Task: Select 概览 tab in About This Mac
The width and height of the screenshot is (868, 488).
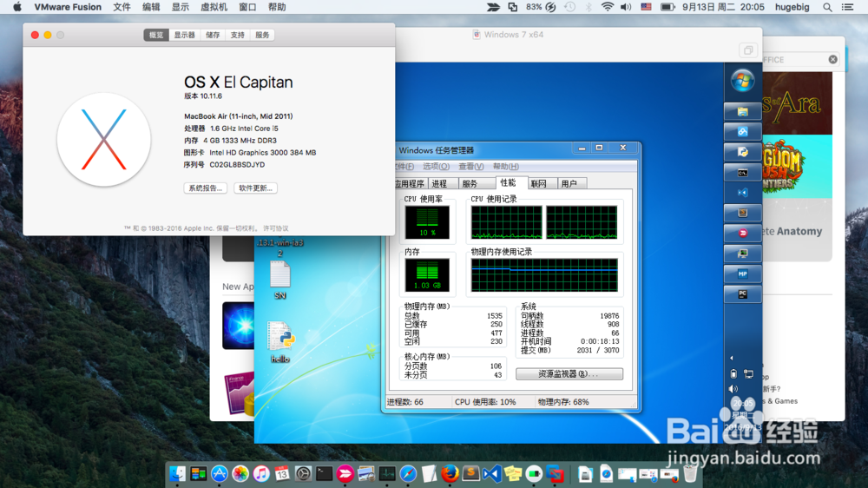Action: coord(156,35)
